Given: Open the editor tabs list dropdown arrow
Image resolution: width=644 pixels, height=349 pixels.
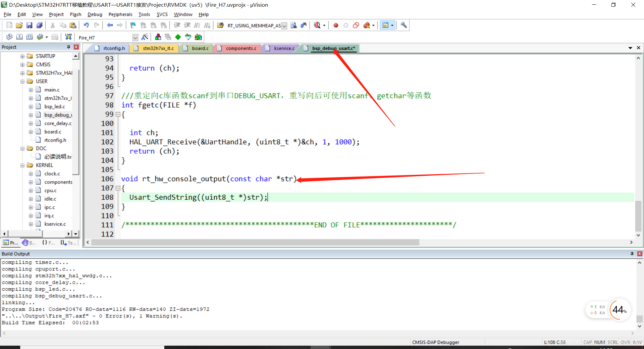Looking at the screenshot, I should (x=630, y=48).
